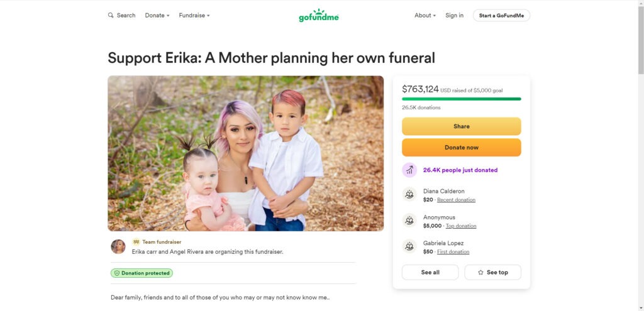The width and height of the screenshot is (644, 311).
Task: Click the GoFundMe logo
Action: pos(319,16)
